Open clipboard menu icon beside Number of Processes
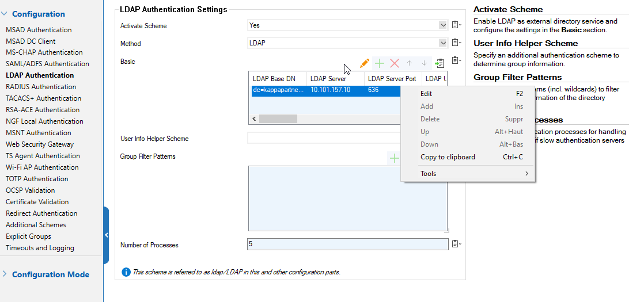644x302 pixels. pos(456,244)
